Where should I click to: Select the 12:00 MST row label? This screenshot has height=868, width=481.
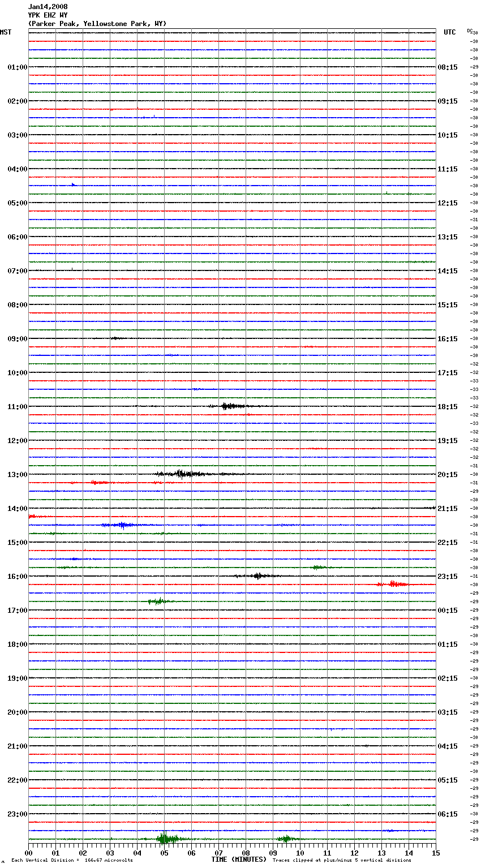18,441
